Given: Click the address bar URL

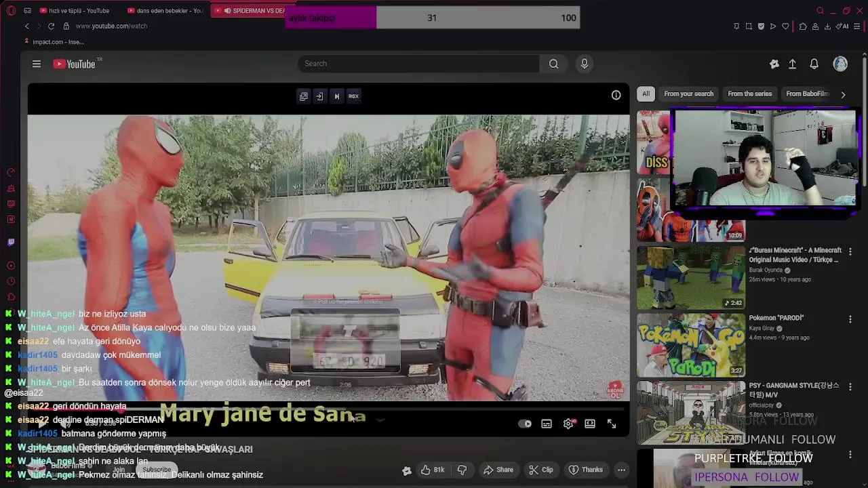Looking at the screenshot, I should 111,26.
